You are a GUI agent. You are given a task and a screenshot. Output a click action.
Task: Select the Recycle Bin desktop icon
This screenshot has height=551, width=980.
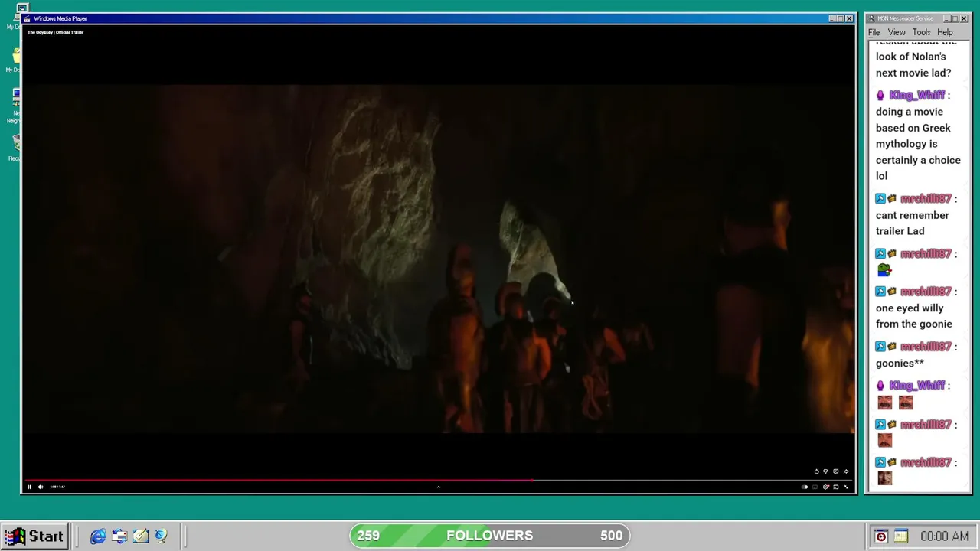tap(15, 147)
